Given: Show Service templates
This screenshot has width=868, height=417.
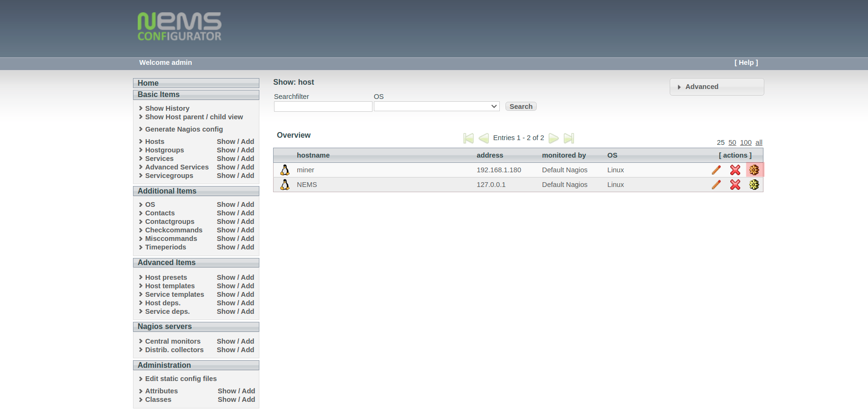Looking at the screenshot, I should (226, 294).
